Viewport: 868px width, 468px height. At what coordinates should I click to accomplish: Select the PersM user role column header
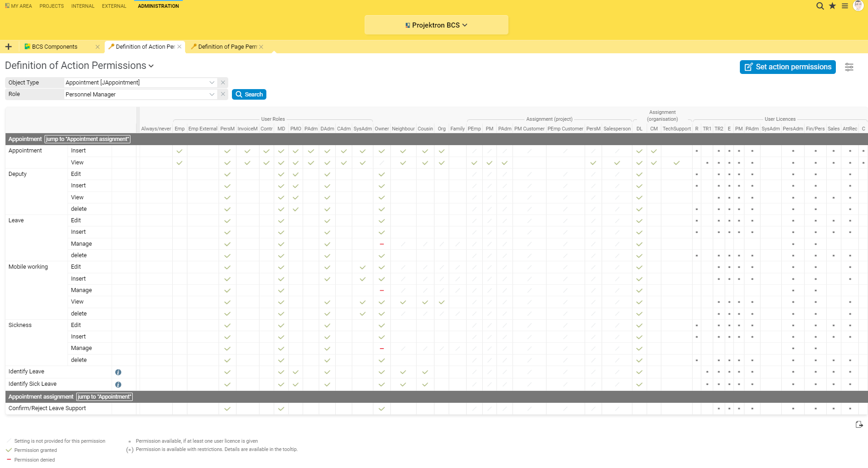pyautogui.click(x=227, y=129)
